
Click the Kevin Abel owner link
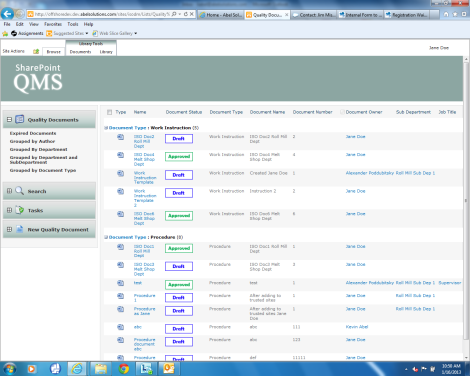click(357, 327)
